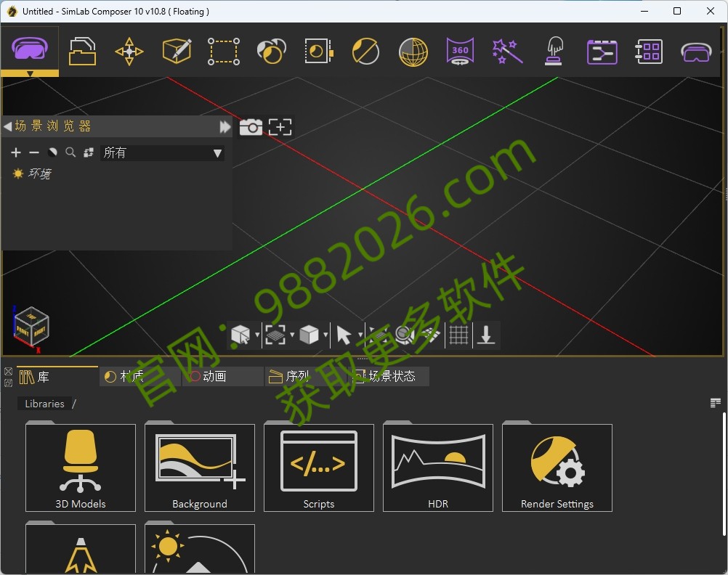Switch to the 场景状态 tab
Image resolution: width=728 pixels, height=575 pixels.
(x=388, y=376)
